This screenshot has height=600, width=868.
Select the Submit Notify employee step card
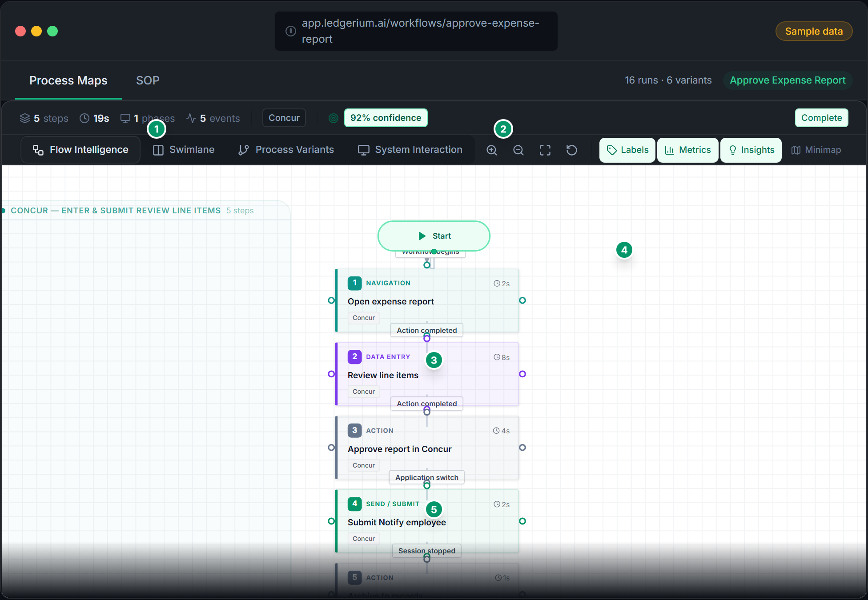click(x=427, y=521)
